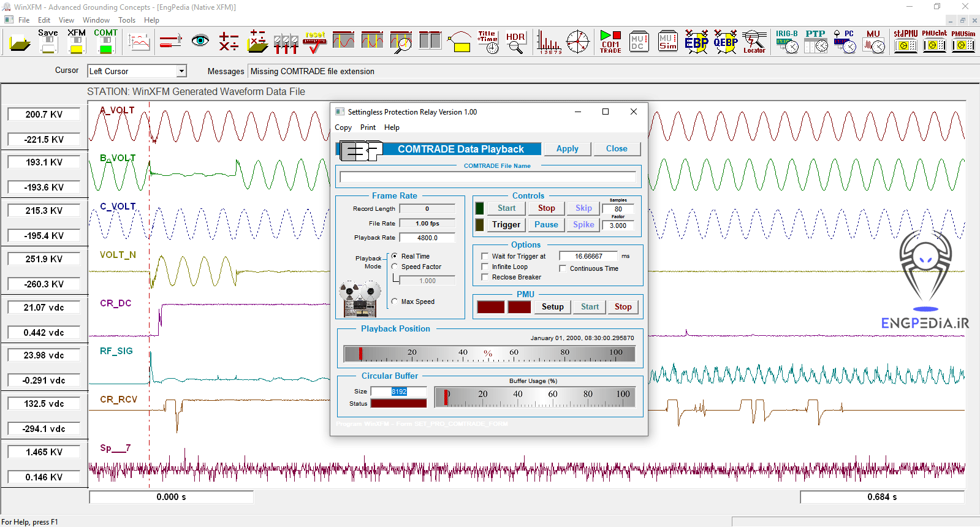Click the COMTRADE File Name input field
Image resolution: width=980 pixels, height=527 pixels.
click(x=488, y=177)
